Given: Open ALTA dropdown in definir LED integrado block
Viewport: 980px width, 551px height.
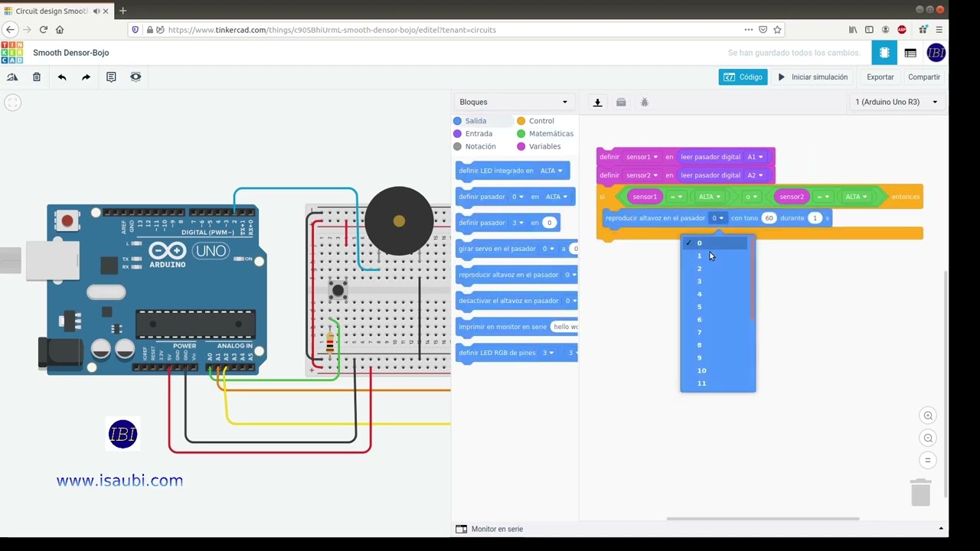Looking at the screenshot, I should 551,171.
